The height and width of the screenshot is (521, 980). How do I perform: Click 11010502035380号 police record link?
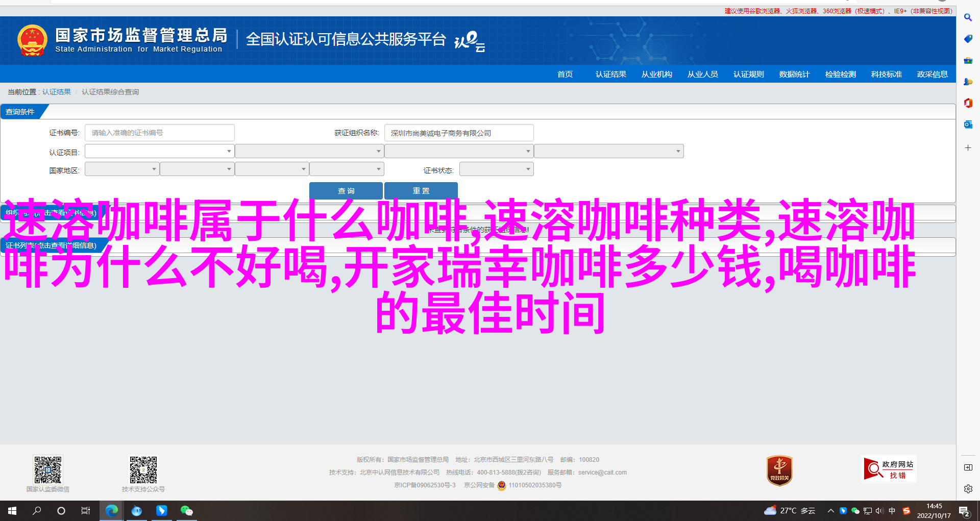(x=535, y=485)
